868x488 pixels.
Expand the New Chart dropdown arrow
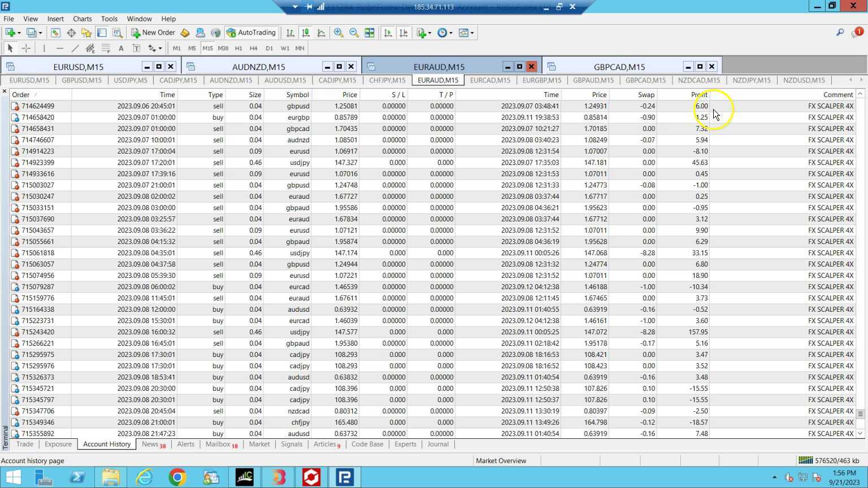(x=19, y=32)
